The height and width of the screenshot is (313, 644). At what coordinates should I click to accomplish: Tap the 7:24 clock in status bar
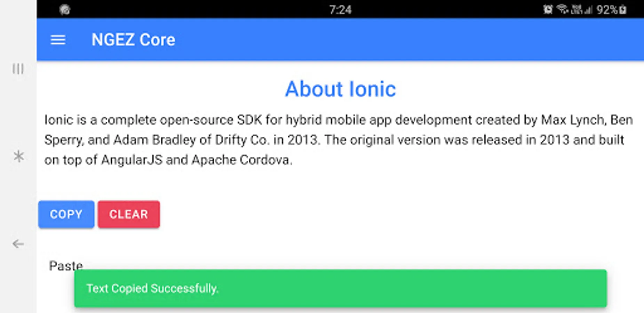coord(340,10)
